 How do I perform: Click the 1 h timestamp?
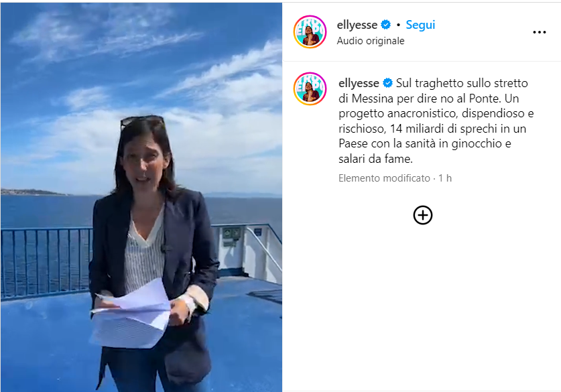(x=445, y=178)
